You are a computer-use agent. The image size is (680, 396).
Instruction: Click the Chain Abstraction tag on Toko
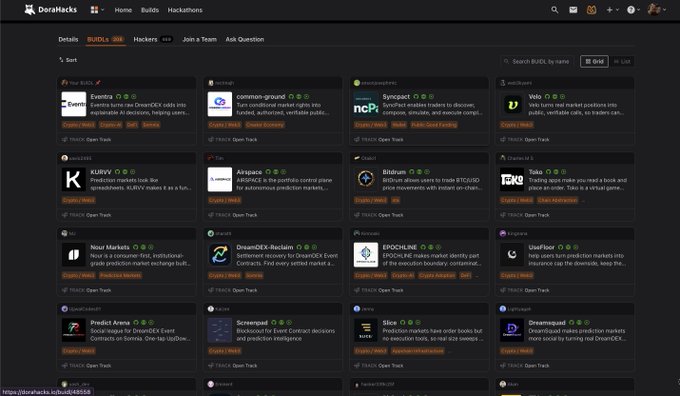(557, 200)
